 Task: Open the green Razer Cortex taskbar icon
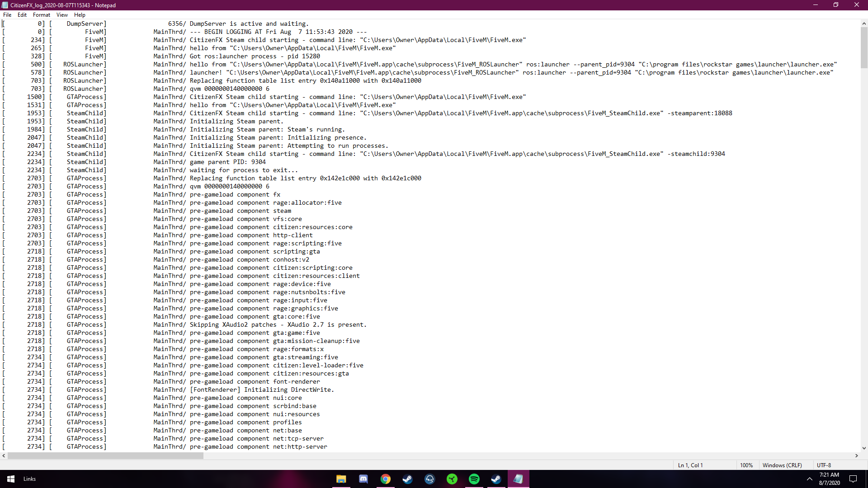[452, 479]
